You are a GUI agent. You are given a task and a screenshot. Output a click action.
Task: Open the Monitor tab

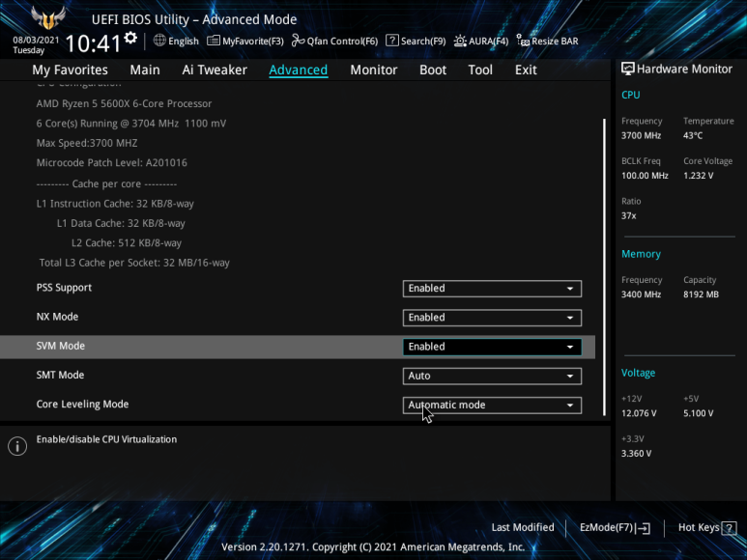coord(373,70)
